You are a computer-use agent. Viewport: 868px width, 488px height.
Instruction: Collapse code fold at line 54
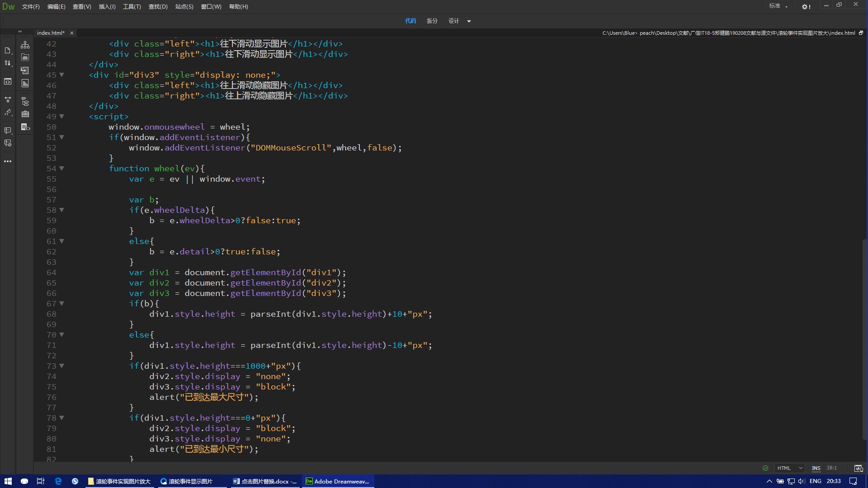tap(61, 169)
